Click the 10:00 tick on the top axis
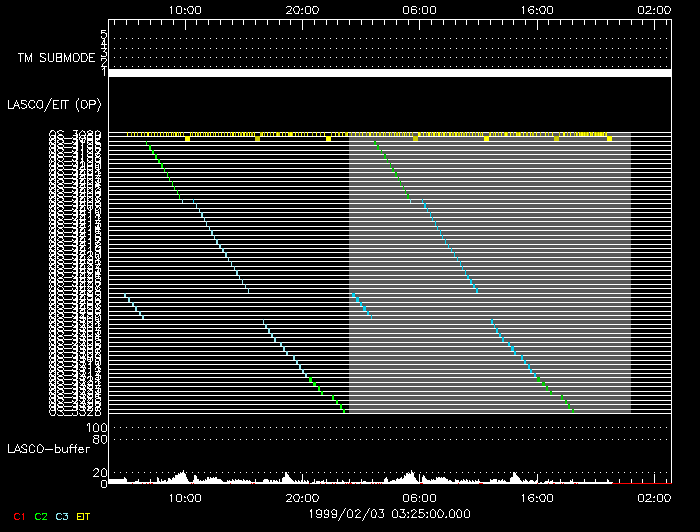The height and width of the screenshot is (532, 700). click(x=186, y=9)
